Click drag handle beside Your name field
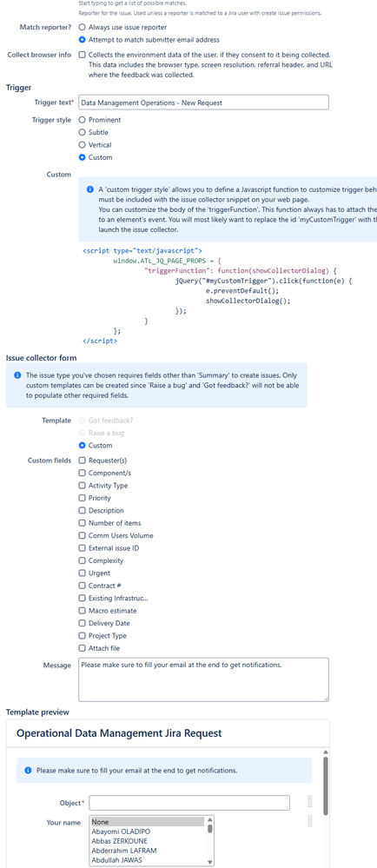This screenshot has height=868, width=377. click(310, 821)
